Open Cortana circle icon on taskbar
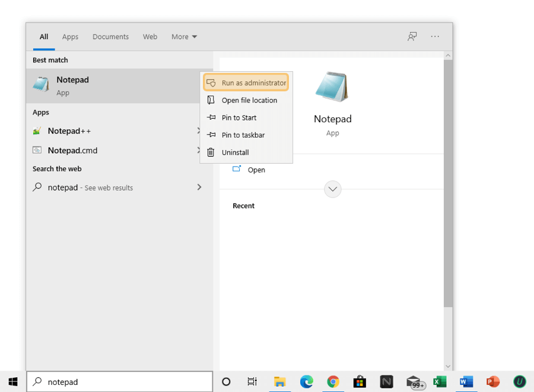Image resolution: width=534 pixels, height=392 pixels. pos(226,382)
